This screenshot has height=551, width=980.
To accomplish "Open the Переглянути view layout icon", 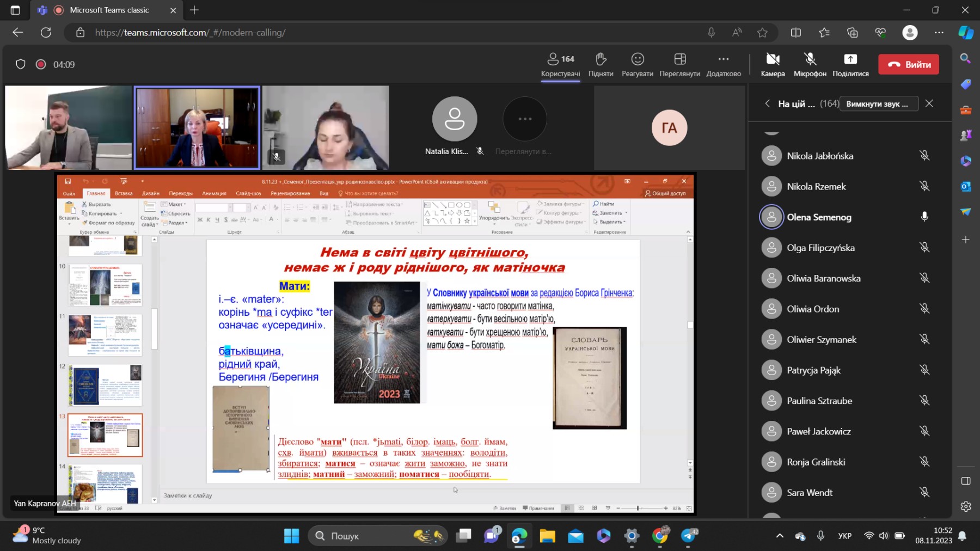I will 679,64.
